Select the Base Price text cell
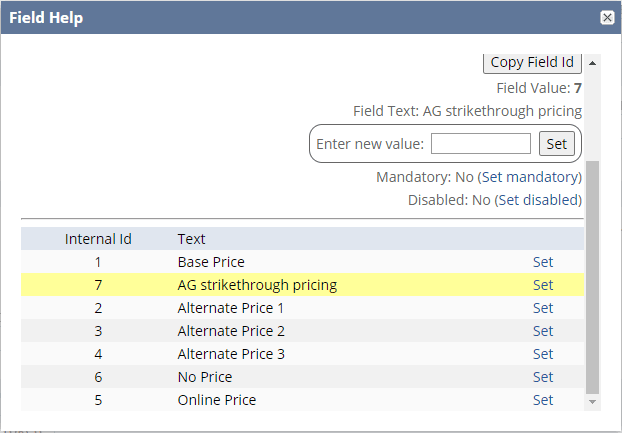The image size is (622, 433). 211,262
